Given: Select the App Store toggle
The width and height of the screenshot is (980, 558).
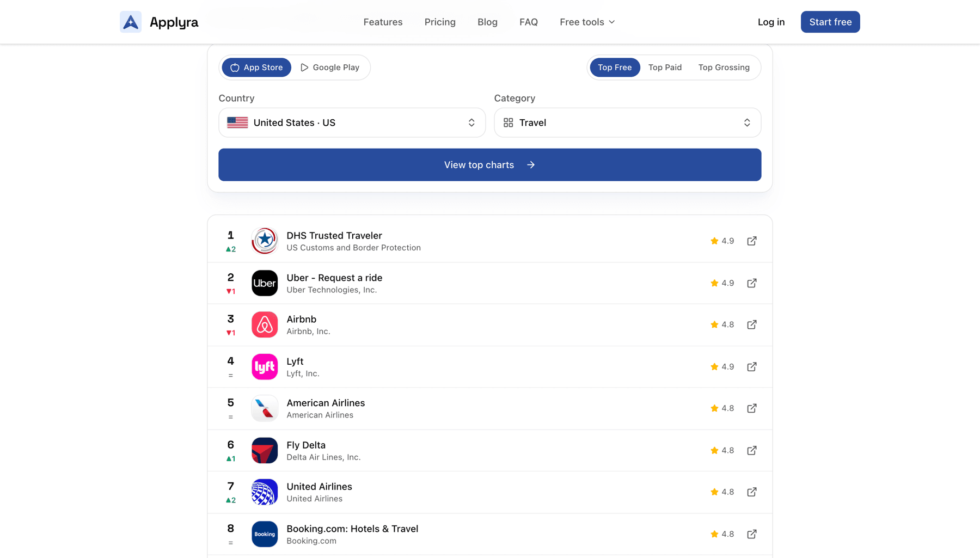Looking at the screenshot, I should tap(256, 68).
